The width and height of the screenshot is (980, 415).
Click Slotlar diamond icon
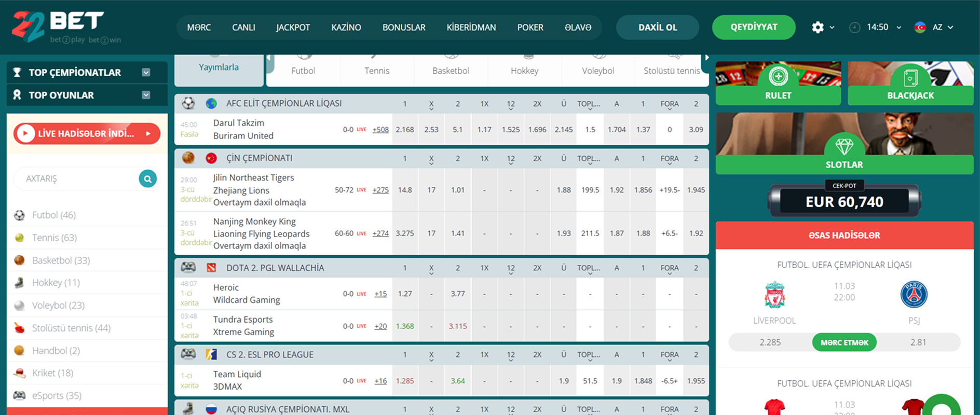(844, 146)
